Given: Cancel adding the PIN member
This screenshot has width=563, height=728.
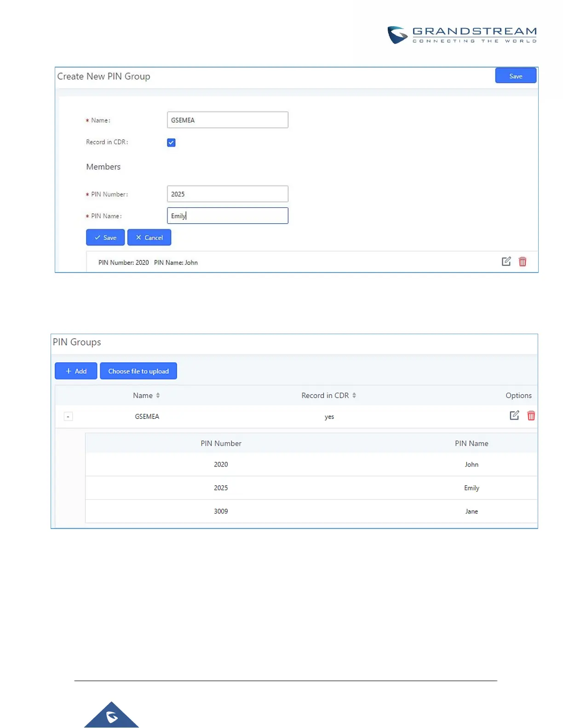Looking at the screenshot, I should click(x=149, y=238).
